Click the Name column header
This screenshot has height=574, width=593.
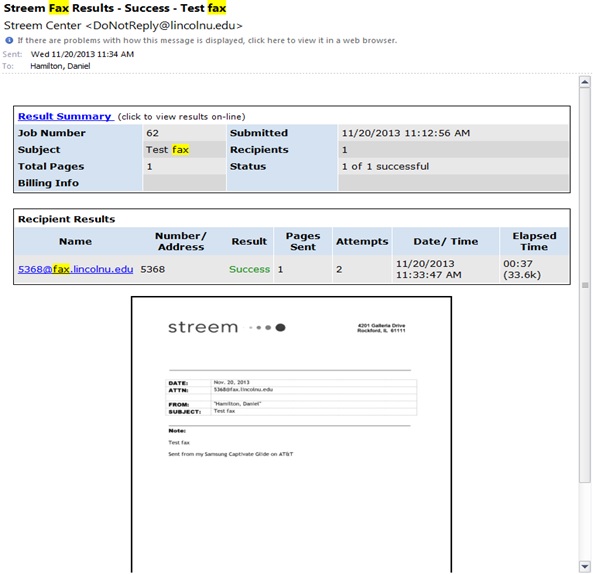pyautogui.click(x=75, y=241)
